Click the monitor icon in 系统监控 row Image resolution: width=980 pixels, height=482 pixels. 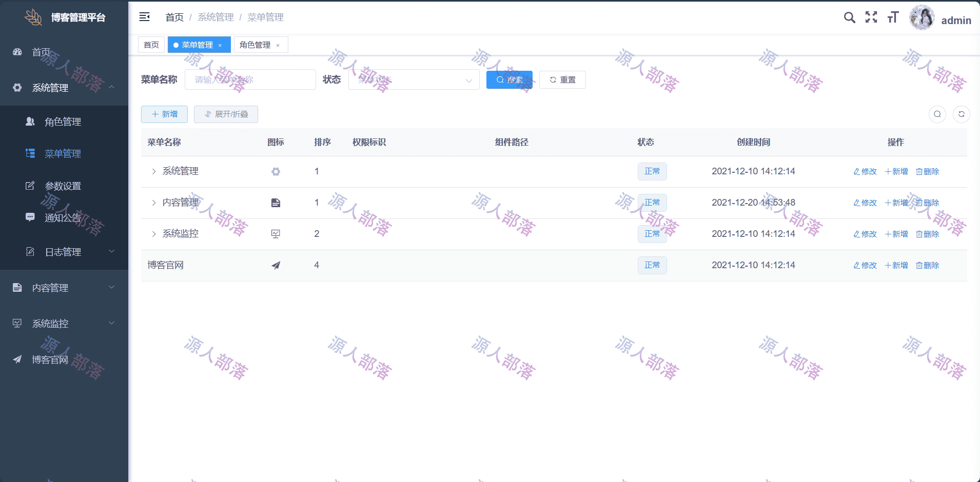pyautogui.click(x=276, y=234)
